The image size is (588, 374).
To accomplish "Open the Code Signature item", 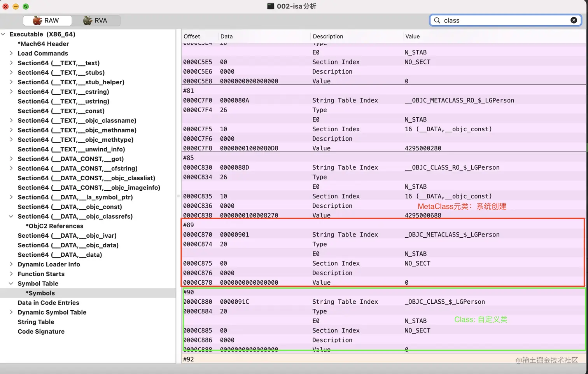I will pyautogui.click(x=41, y=331).
